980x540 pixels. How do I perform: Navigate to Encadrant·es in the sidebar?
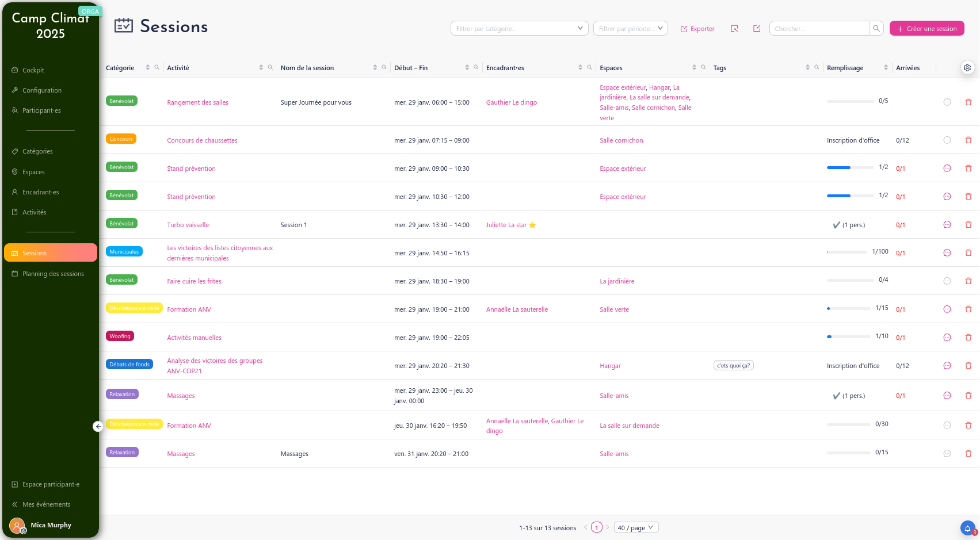pyautogui.click(x=40, y=192)
